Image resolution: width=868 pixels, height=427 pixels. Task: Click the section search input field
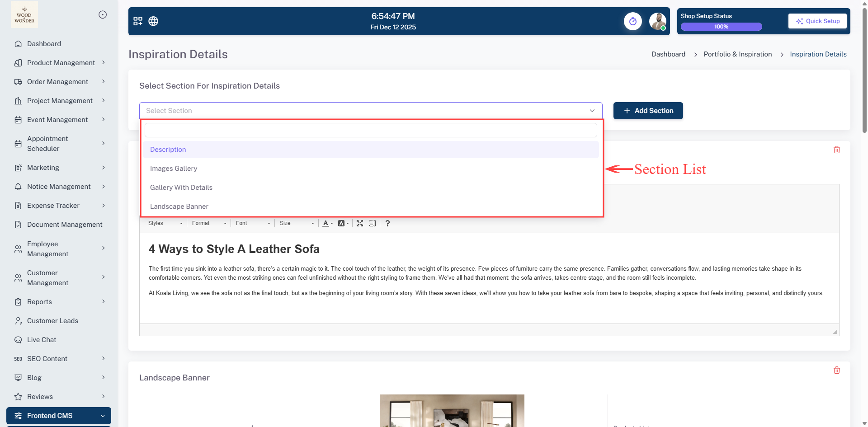(x=371, y=130)
